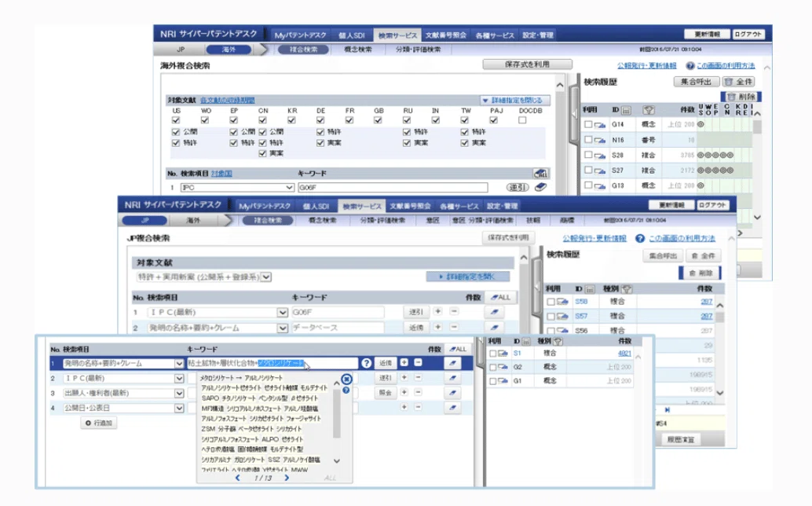Click plus icon in JP window G06F row
Image resolution: width=812 pixels, height=506 pixels.
tap(438, 311)
